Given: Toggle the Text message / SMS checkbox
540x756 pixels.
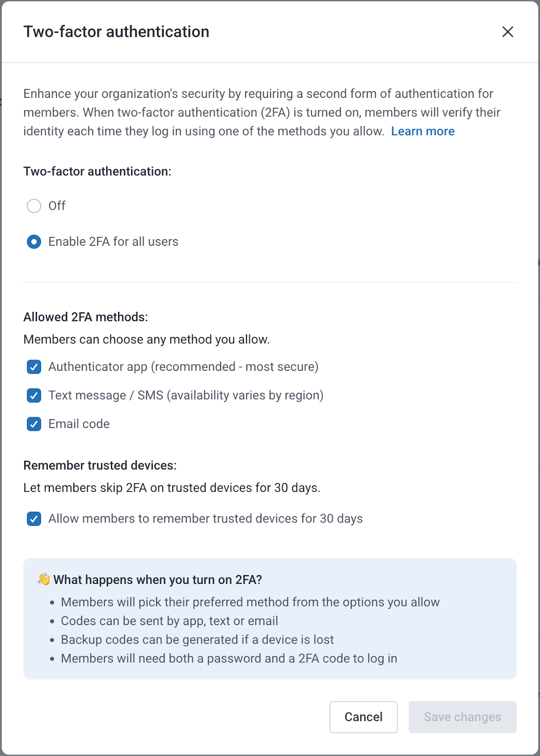Looking at the screenshot, I should 34,395.
